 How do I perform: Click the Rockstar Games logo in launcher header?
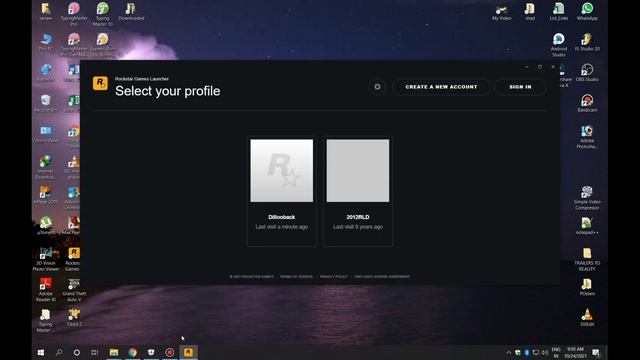tap(100, 83)
